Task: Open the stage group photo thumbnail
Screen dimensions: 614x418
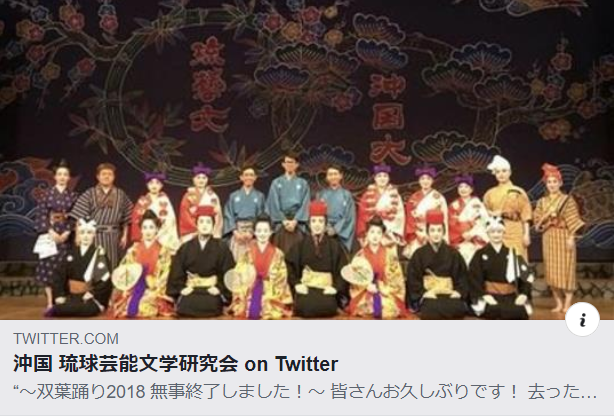Action: [x=307, y=159]
